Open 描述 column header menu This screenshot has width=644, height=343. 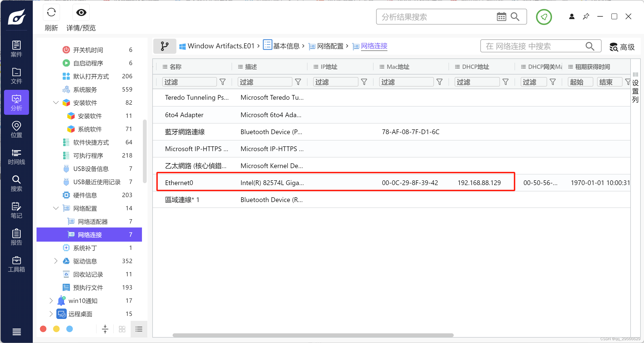coord(240,67)
